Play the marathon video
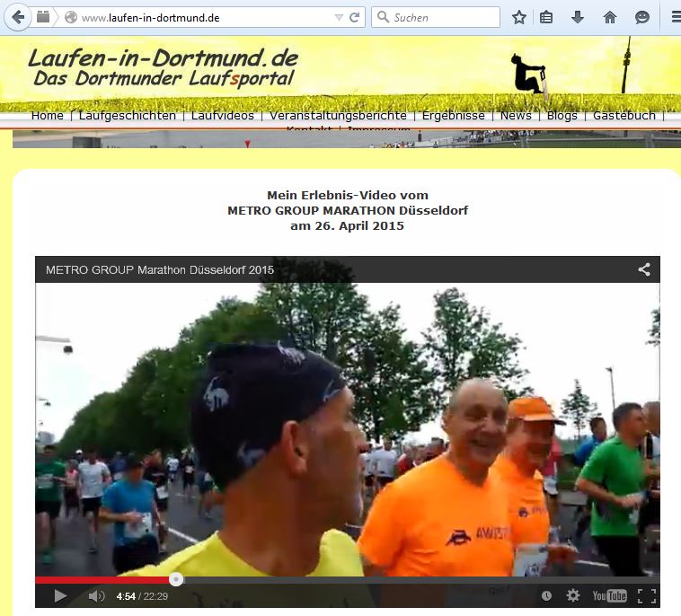681x616 pixels. pyautogui.click(x=60, y=595)
